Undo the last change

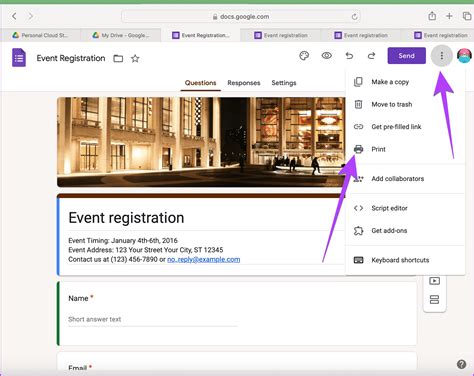coord(349,56)
